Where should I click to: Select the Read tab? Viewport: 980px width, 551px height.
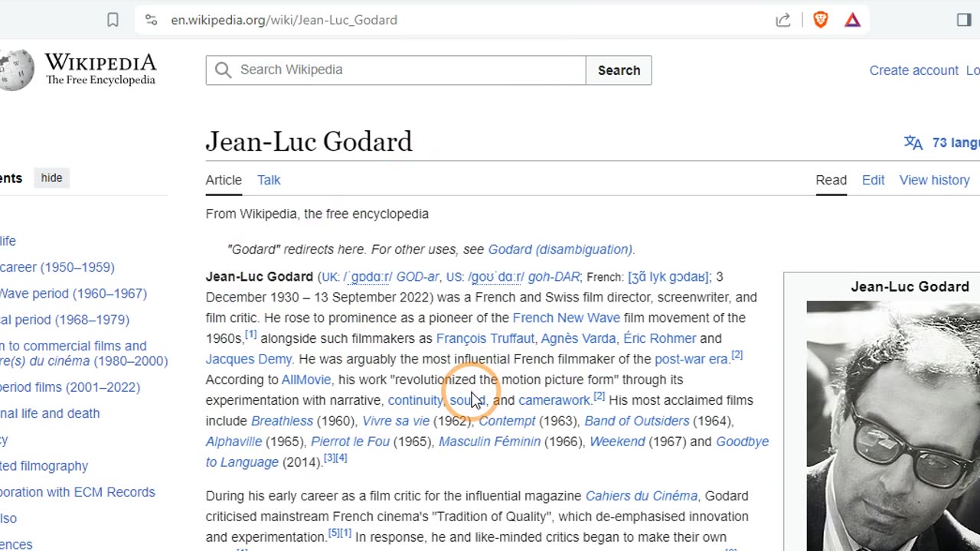tap(831, 180)
